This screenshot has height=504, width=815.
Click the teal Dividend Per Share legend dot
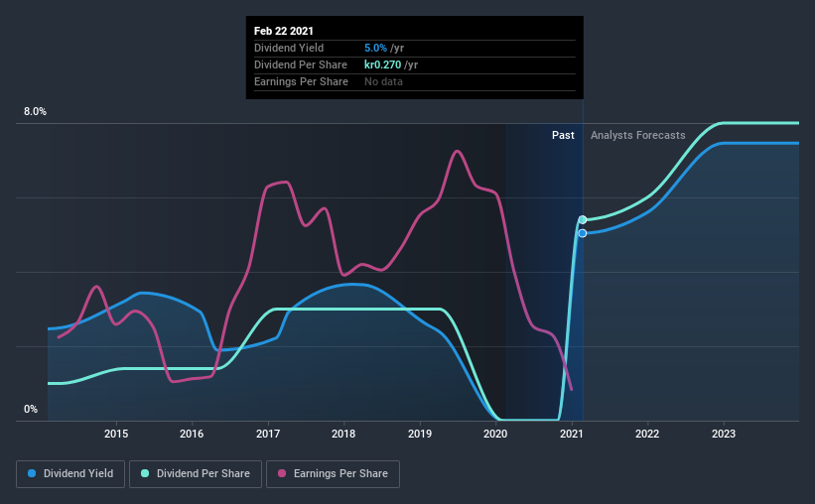(x=145, y=473)
